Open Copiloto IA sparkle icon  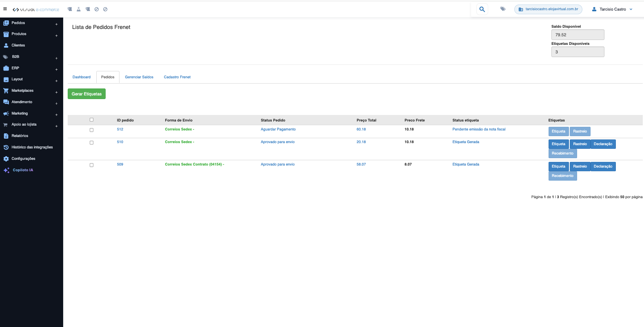[x=7, y=170]
